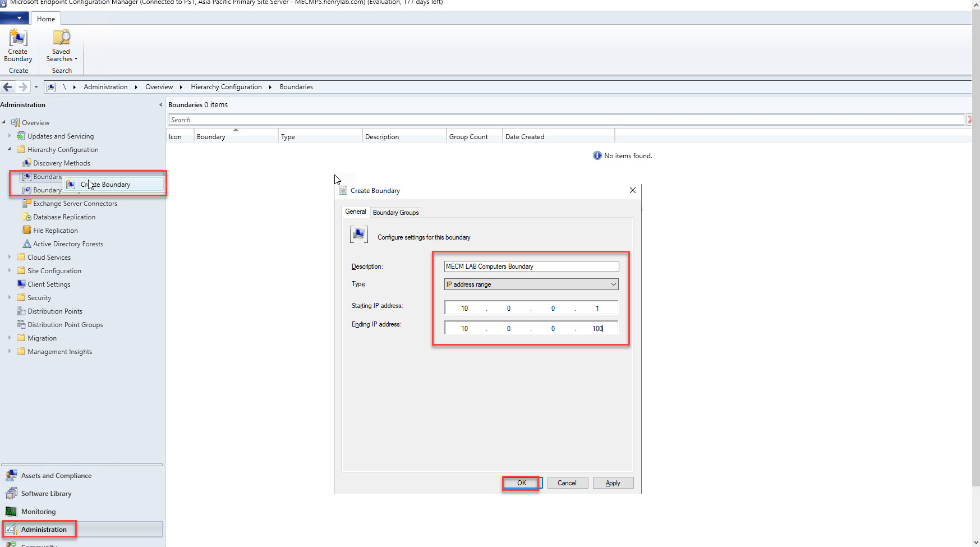
Task: Switch to the Monitoring workspace
Action: (38, 512)
